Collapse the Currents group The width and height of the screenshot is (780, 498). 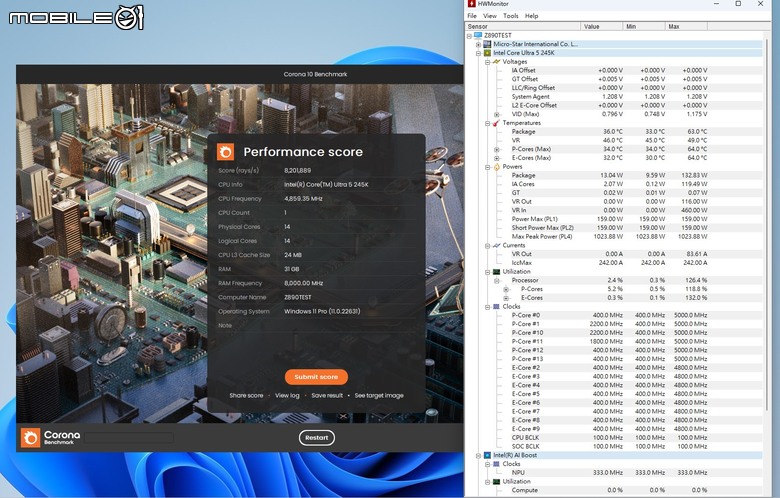click(488, 246)
